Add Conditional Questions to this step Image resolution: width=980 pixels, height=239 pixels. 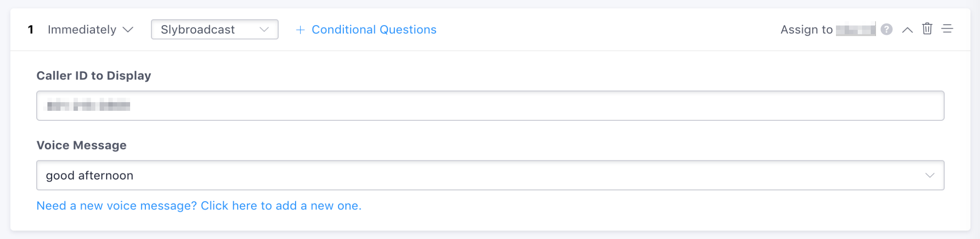tap(374, 30)
